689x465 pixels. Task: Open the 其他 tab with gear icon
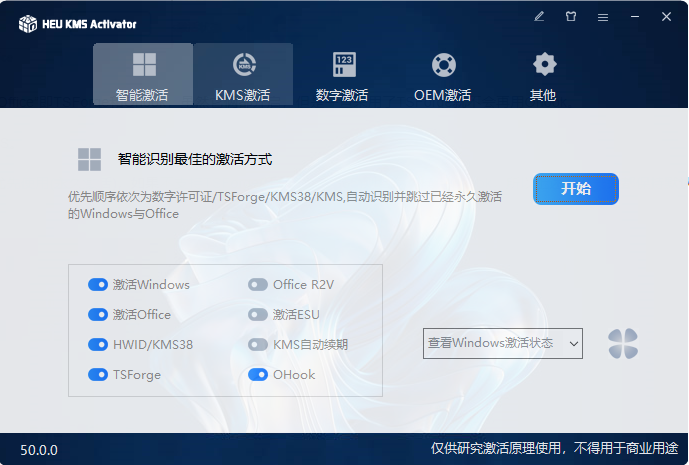544,74
